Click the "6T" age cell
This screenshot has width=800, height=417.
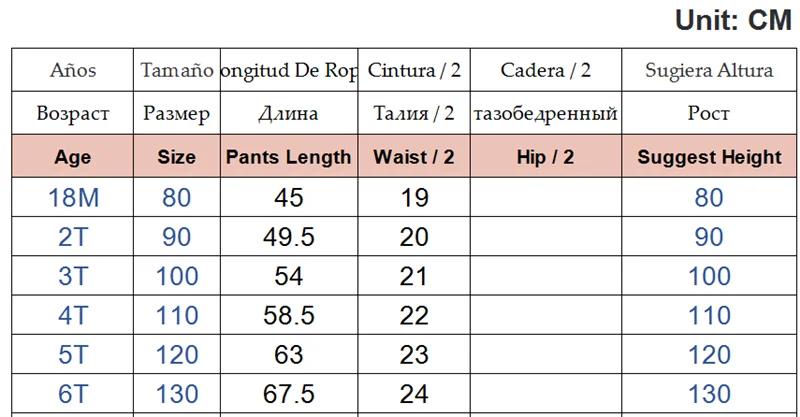point(73,394)
